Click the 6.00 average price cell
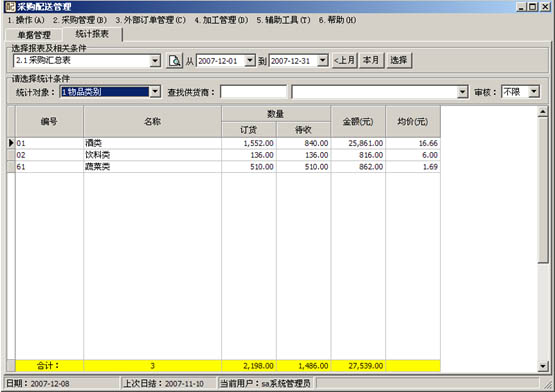Viewport: 555px width, 392px height. tap(413, 155)
